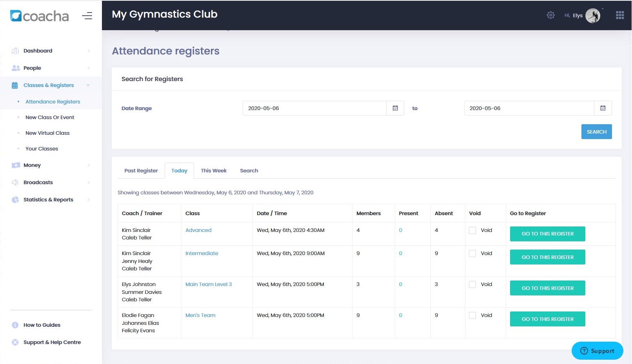The height and width of the screenshot is (364, 632).
Task: Open the Main Team Level 3 class link
Action: pos(209,284)
